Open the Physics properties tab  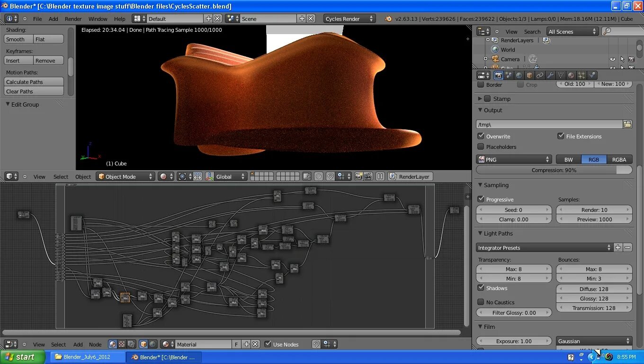click(592, 75)
